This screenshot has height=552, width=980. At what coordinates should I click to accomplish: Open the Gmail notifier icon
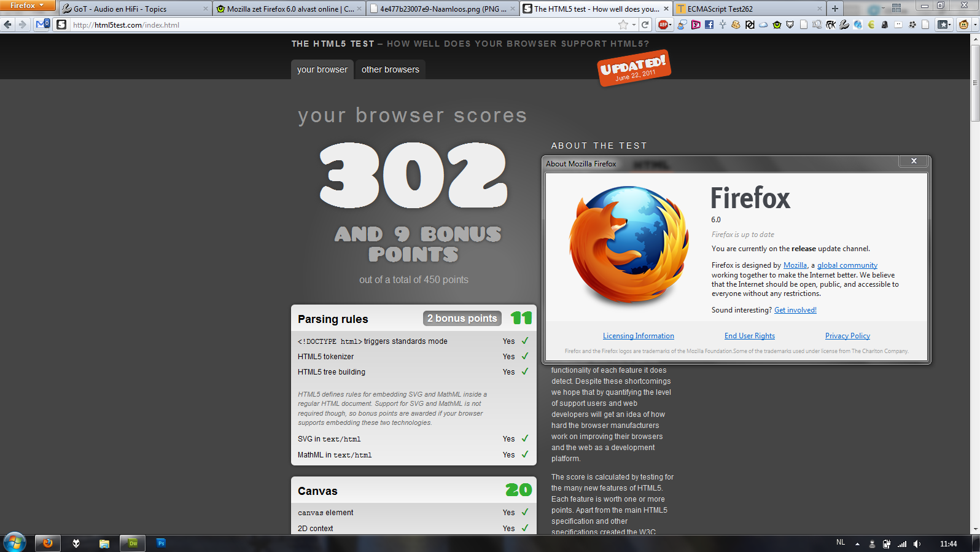point(42,25)
